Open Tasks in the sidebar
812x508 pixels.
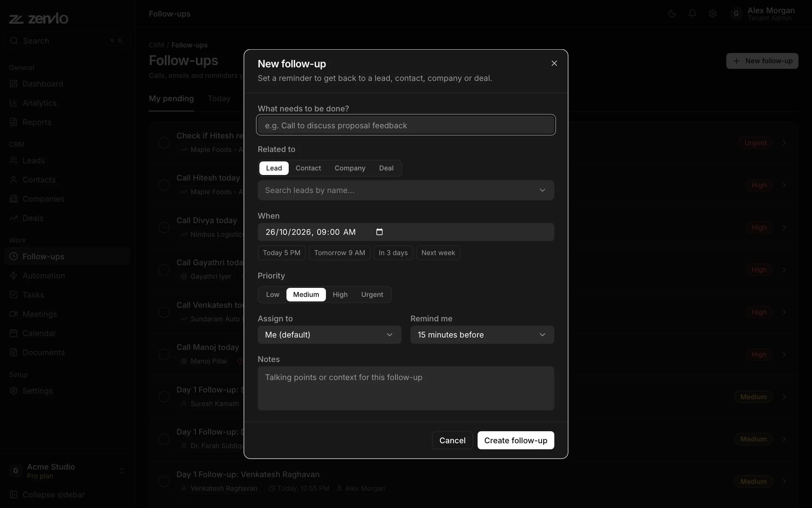(68, 295)
